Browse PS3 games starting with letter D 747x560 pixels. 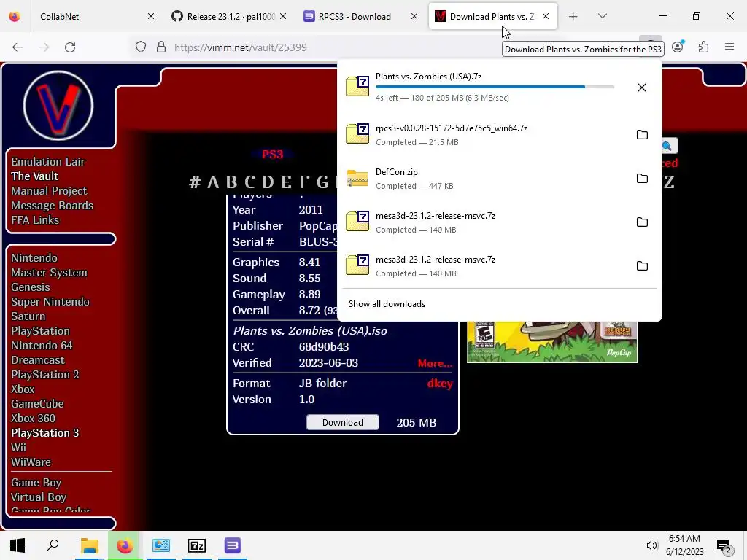pyautogui.click(x=268, y=182)
